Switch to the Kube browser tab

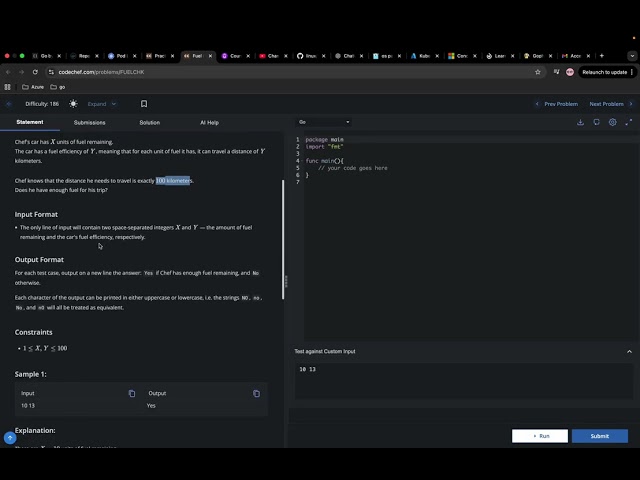click(x=424, y=56)
